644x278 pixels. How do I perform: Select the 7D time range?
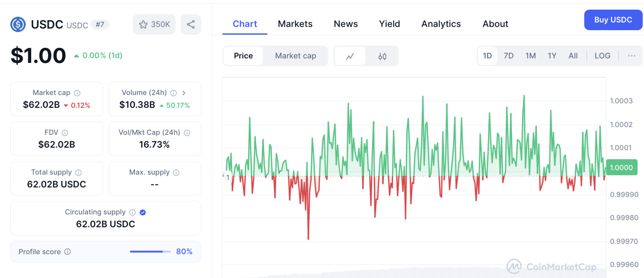pos(508,56)
